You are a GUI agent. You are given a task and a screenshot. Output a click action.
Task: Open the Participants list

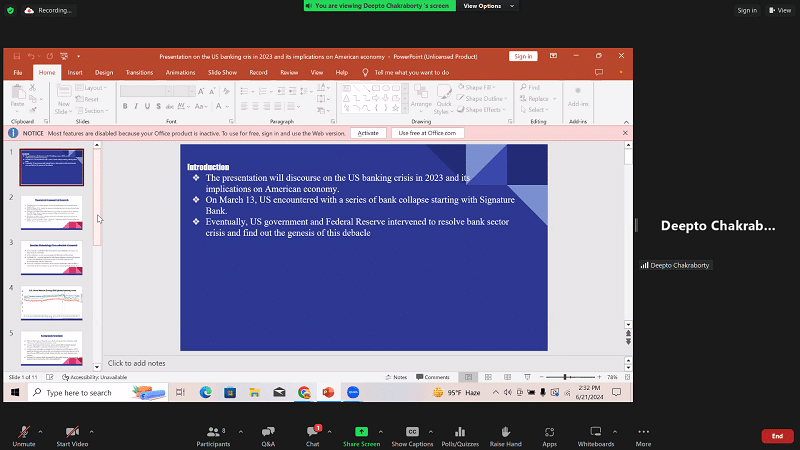coord(212,431)
